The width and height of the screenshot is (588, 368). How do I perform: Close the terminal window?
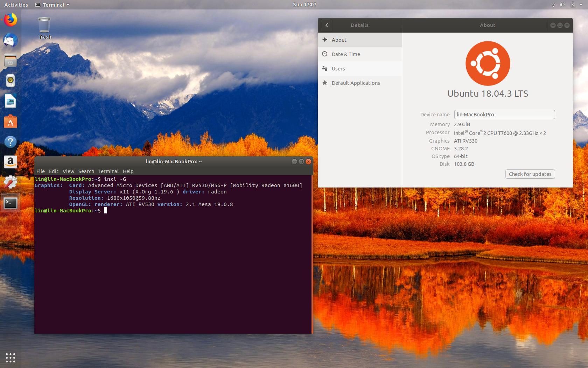click(308, 162)
